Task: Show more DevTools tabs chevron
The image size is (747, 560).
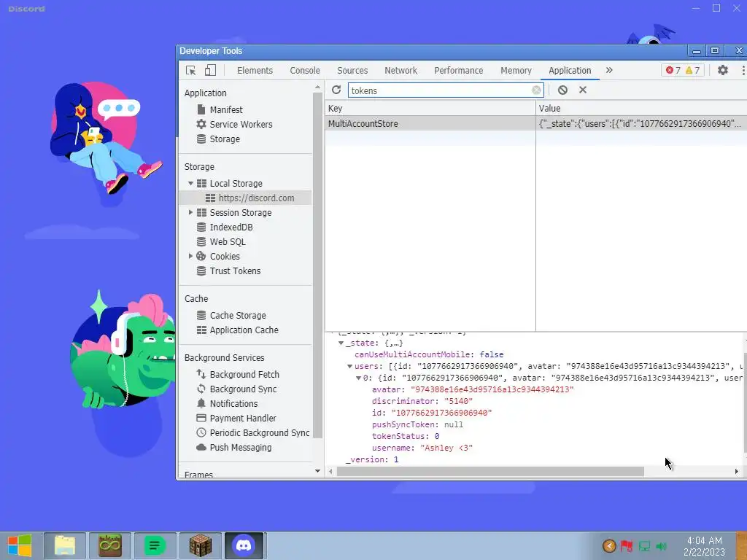Action: click(x=609, y=71)
